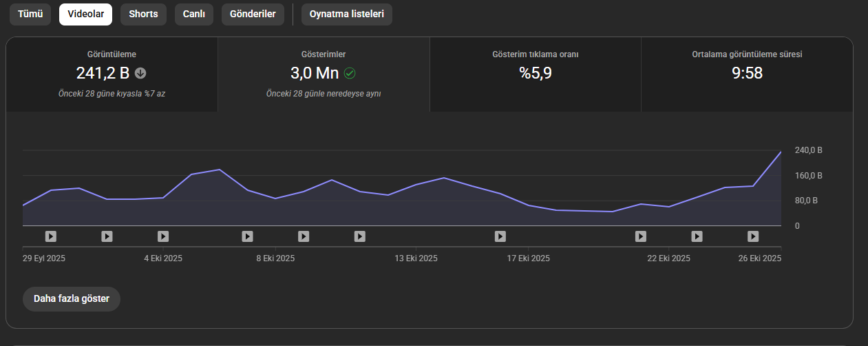
Task: Open the video marker just before 17 Eki 2025
Action: point(500,236)
